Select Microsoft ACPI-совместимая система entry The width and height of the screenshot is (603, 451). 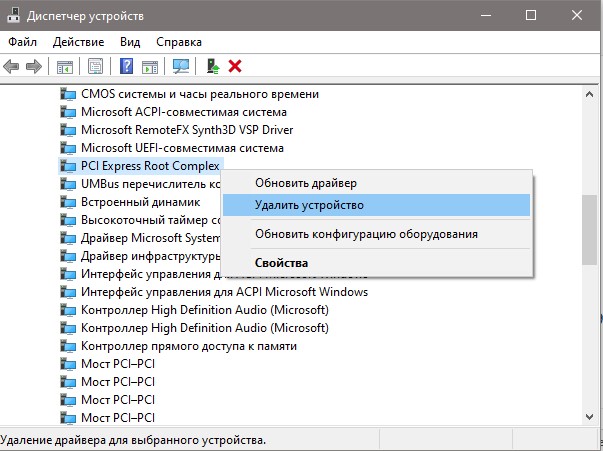coord(184,112)
